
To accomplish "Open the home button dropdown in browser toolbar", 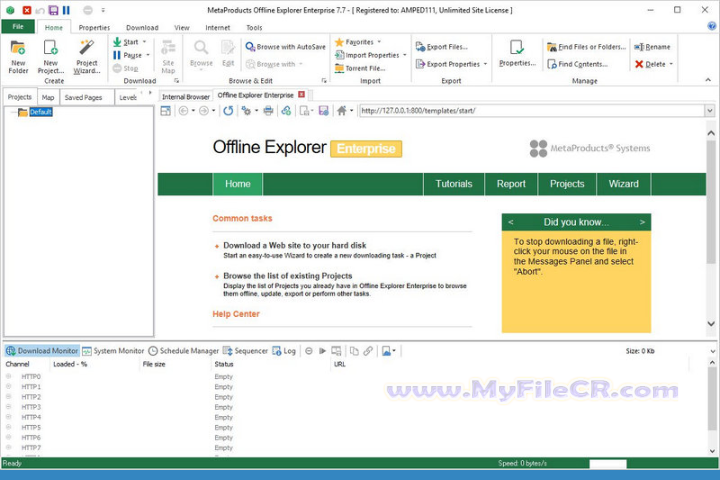I will (352, 111).
